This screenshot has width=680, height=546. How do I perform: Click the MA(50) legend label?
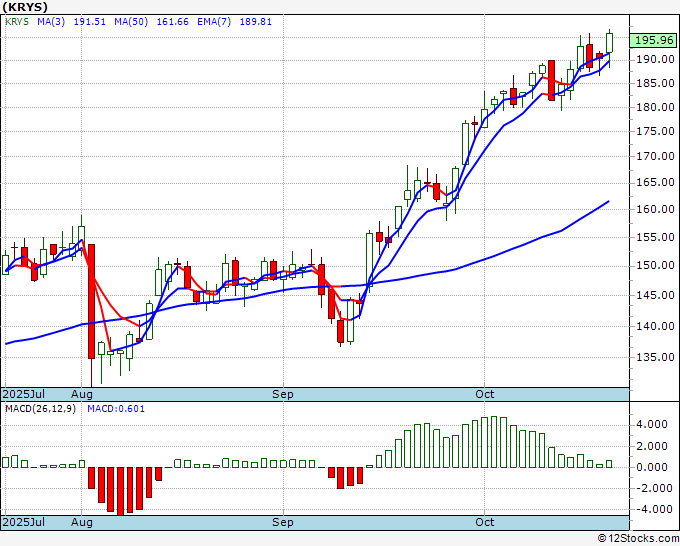click(x=131, y=22)
